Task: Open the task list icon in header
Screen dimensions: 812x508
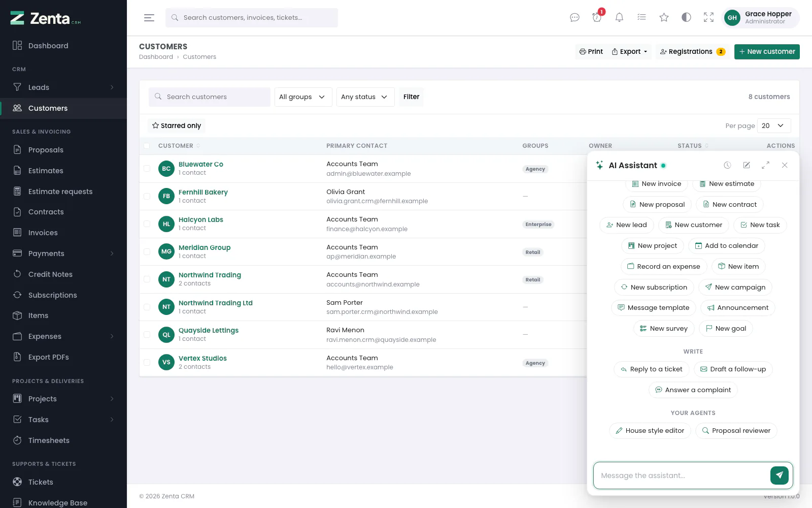Action: coord(641,18)
